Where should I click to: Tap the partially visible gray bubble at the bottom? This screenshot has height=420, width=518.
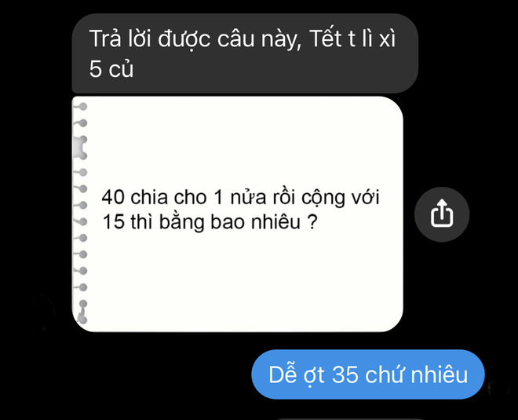[x=348, y=418]
